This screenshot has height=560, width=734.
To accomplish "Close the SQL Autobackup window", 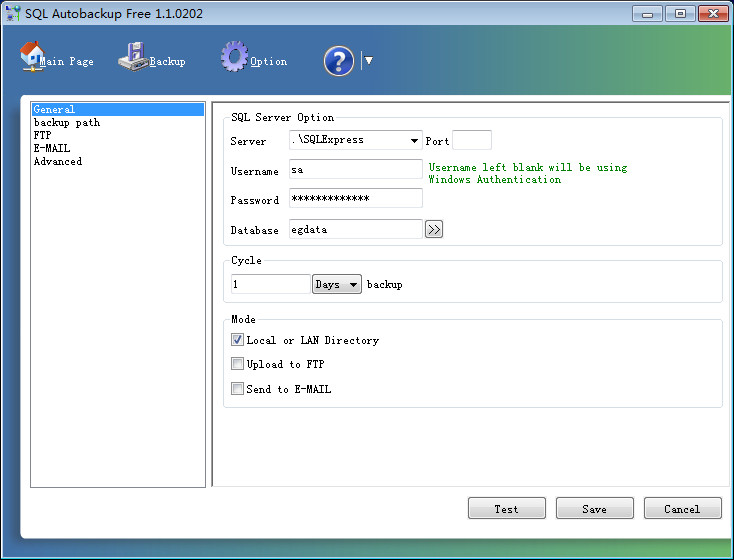I will [713, 14].
